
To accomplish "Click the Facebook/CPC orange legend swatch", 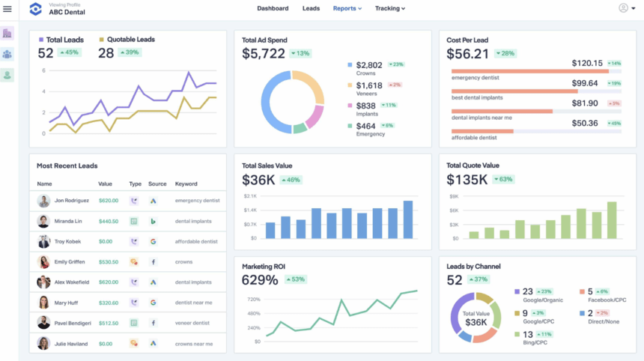I will (x=582, y=291).
